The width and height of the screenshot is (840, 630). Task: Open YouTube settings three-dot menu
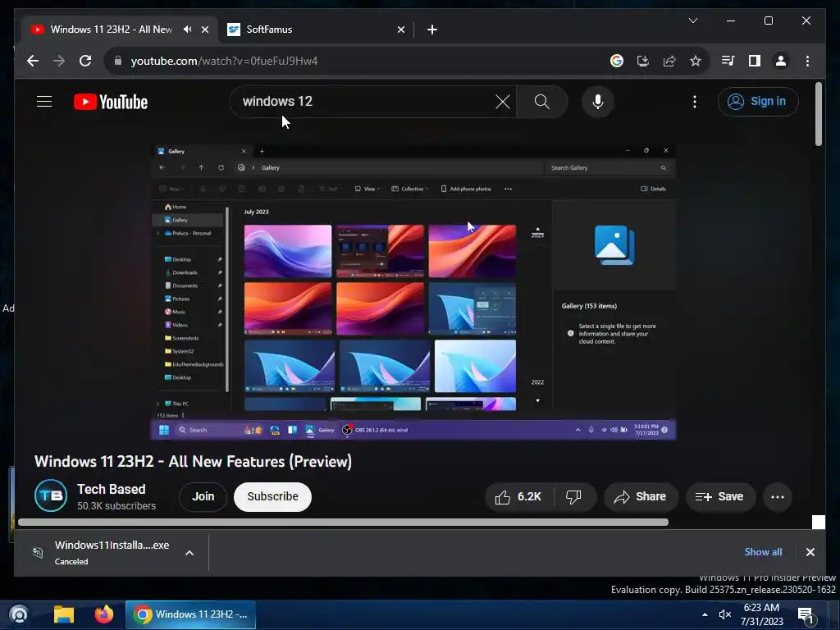point(694,101)
